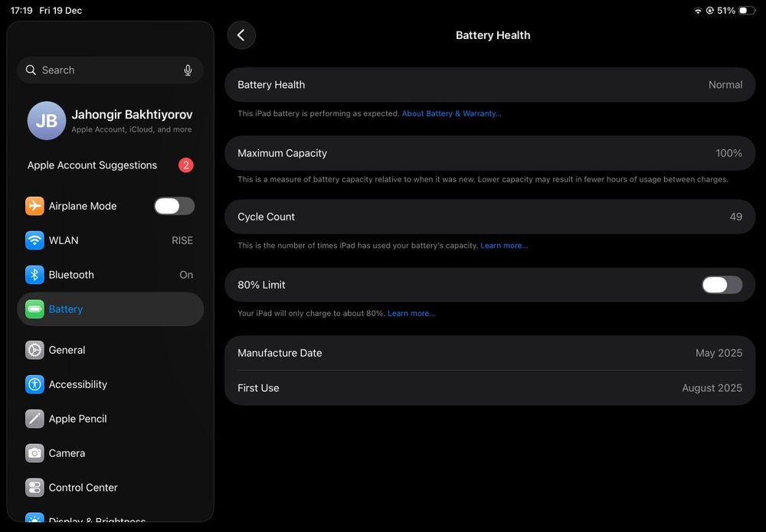
Task: Toggle Airplane Mode switch
Action: coord(175,206)
